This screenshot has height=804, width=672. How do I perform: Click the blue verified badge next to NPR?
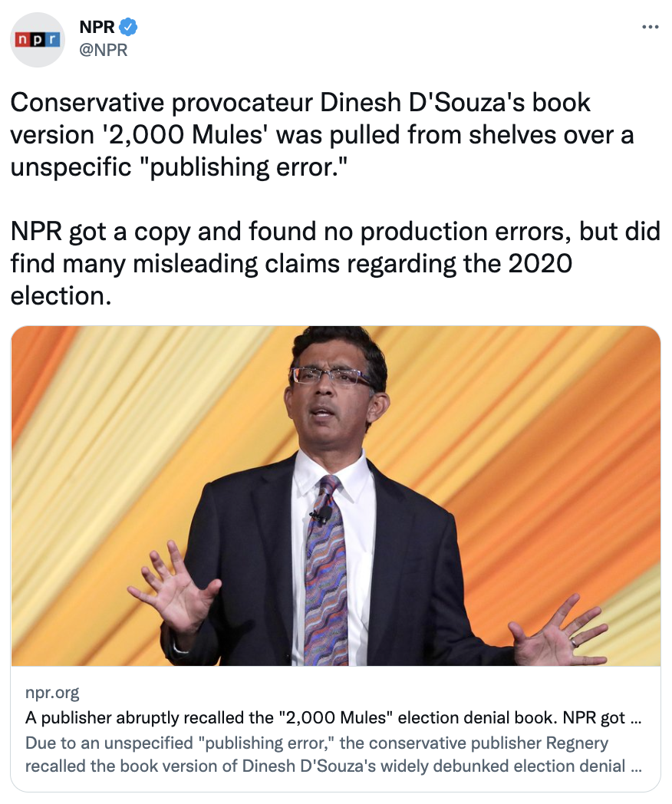pos(128,27)
